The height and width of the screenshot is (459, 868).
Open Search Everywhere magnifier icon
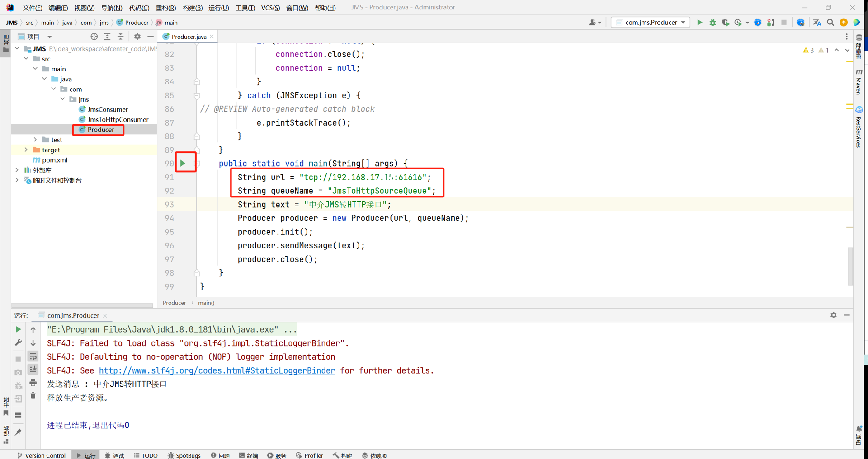pyautogui.click(x=830, y=23)
